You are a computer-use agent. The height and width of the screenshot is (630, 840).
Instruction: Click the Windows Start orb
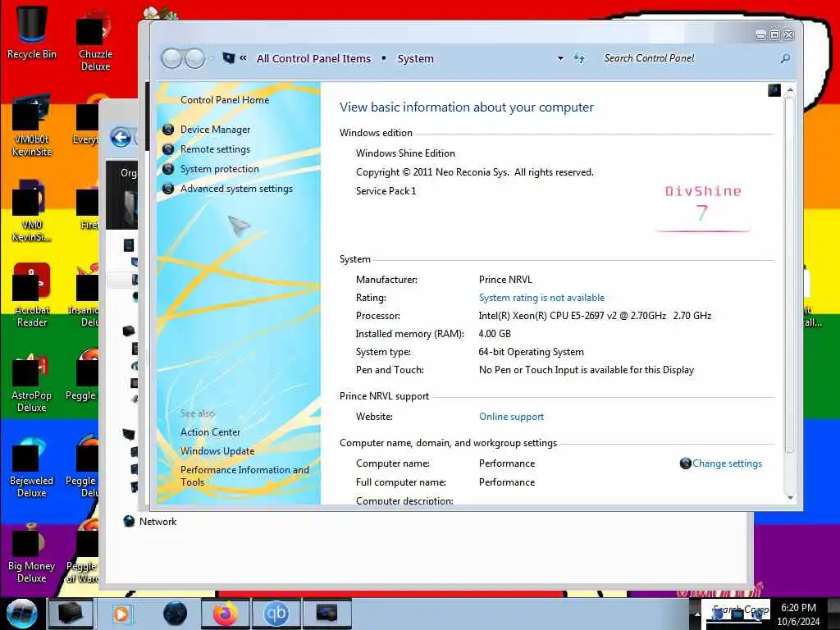point(22,614)
